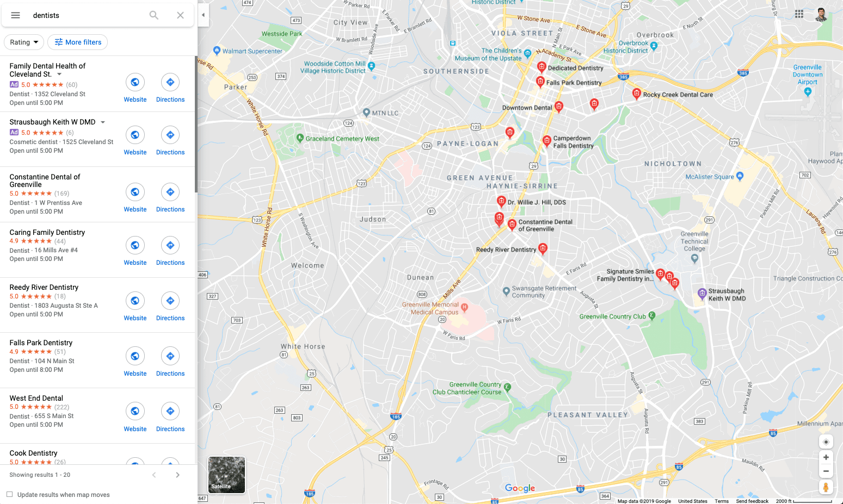Zoom in on the map
Viewport: 843px width, 504px height.
(x=826, y=457)
